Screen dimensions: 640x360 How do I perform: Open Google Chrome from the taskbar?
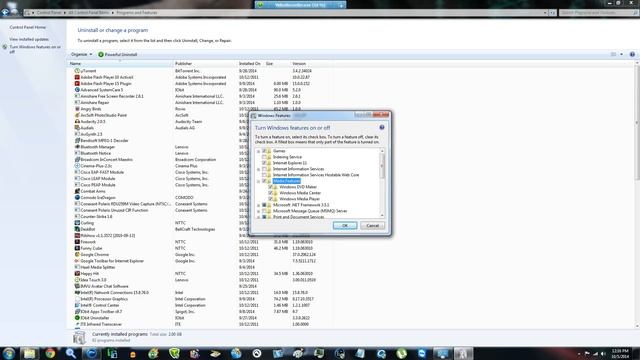(x=50, y=353)
